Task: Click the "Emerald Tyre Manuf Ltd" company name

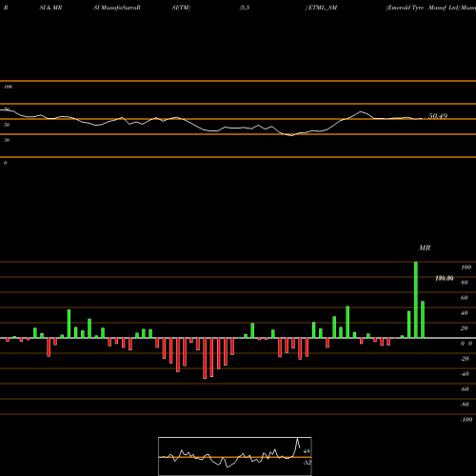Action: (x=423, y=8)
